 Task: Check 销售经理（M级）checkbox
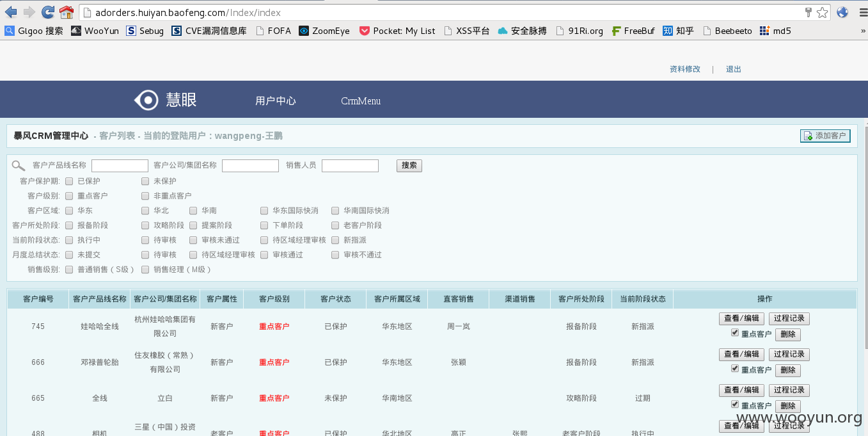pos(145,270)
